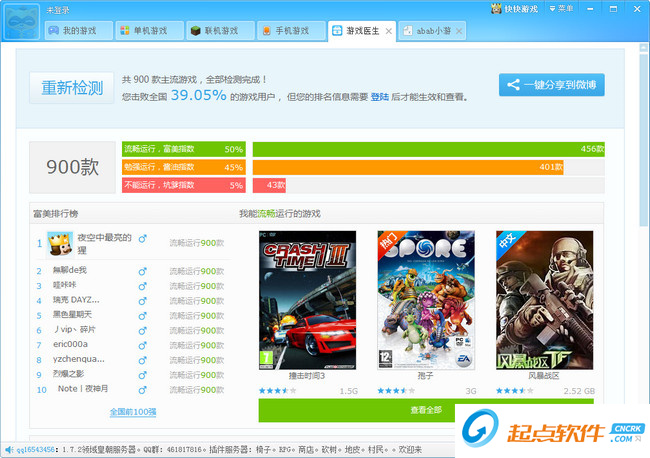Open the 菜单 dropdown menu

click(x=561, y=8)
